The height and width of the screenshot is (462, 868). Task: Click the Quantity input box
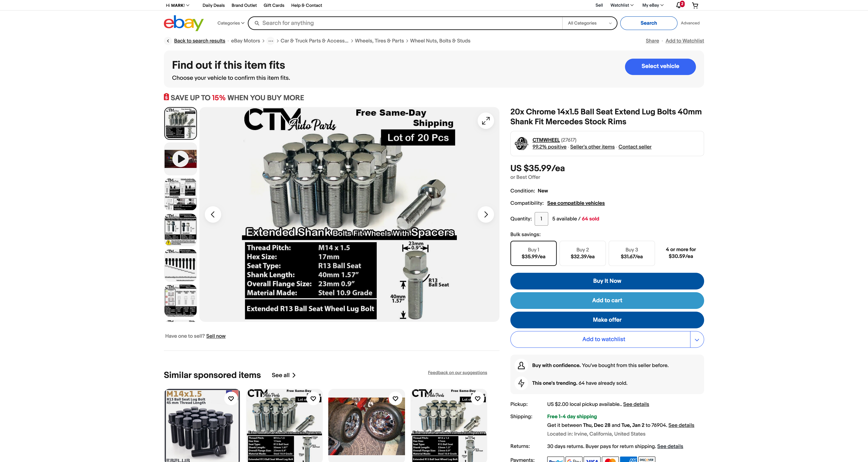click(x=541, y=219)
